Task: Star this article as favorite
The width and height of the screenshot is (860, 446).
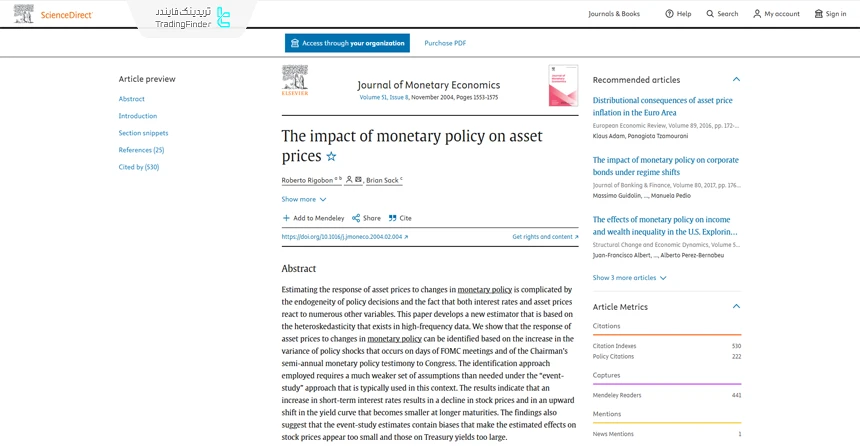Action: pos(332,157)
